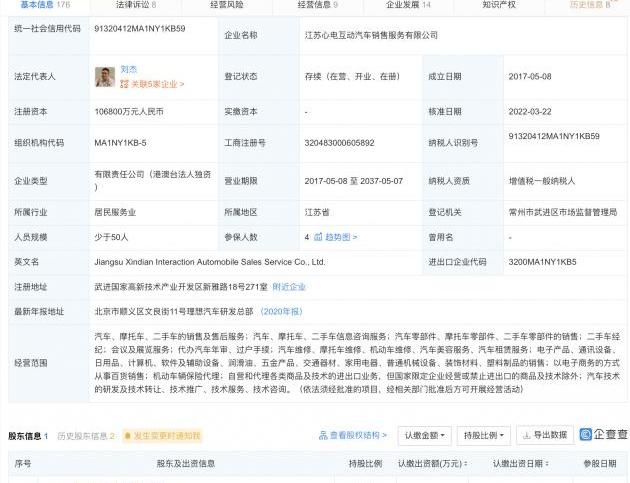This screenshot has width=630, height=483.
Task: Click the 参股日期 column header
Action: click(x=600, y=464)
